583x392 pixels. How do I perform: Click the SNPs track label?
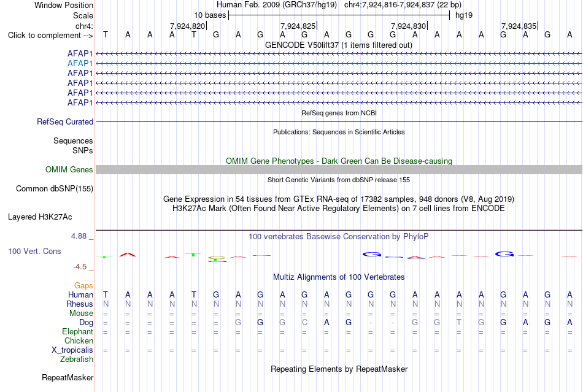pos(83,150)
